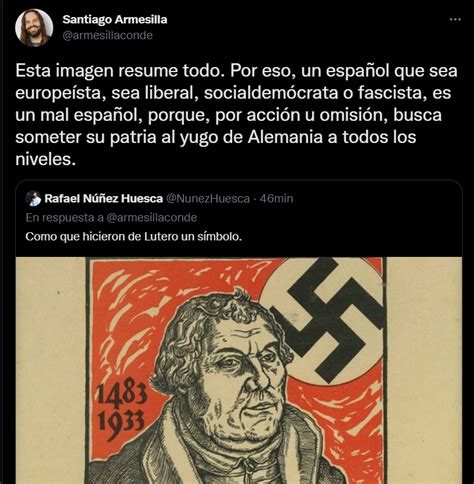Open Rafael Núñez Huesca's name in quoted tweet
The height and width of the screenshot is (484, 474).
(x=104, y=199)
